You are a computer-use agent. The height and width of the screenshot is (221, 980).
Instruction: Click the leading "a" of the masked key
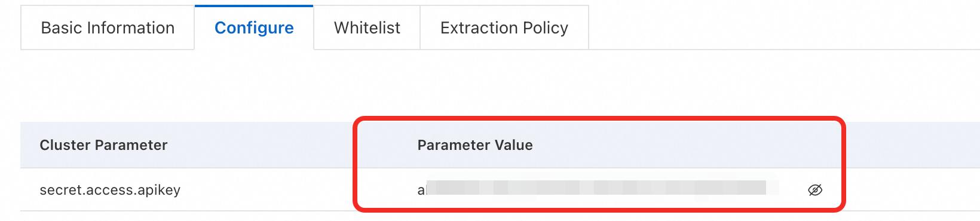(x=421, y=191)
